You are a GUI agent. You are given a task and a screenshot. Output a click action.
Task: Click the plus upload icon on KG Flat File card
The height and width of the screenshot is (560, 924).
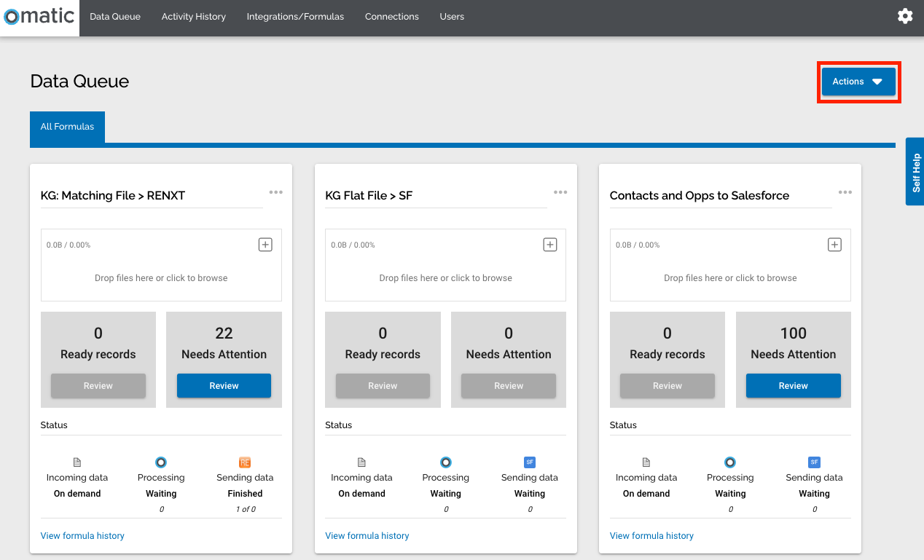(x=549, y=244)
